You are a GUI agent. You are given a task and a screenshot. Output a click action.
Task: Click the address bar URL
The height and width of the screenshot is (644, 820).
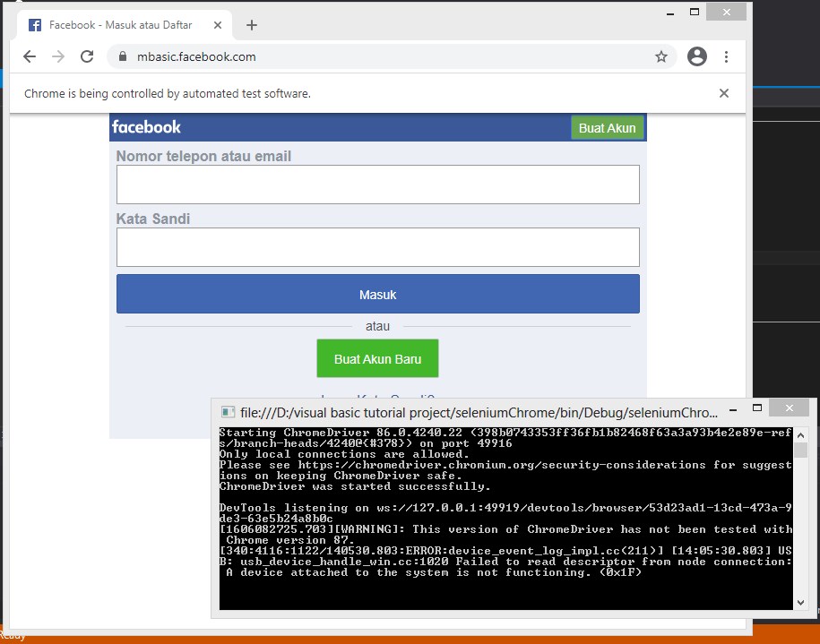tap(196, 56)
